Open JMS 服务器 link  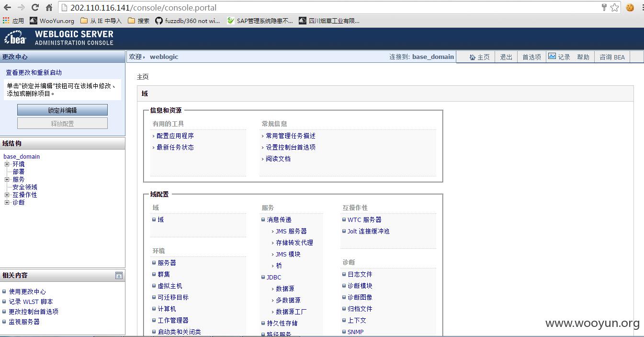click(x=291, y=231)
